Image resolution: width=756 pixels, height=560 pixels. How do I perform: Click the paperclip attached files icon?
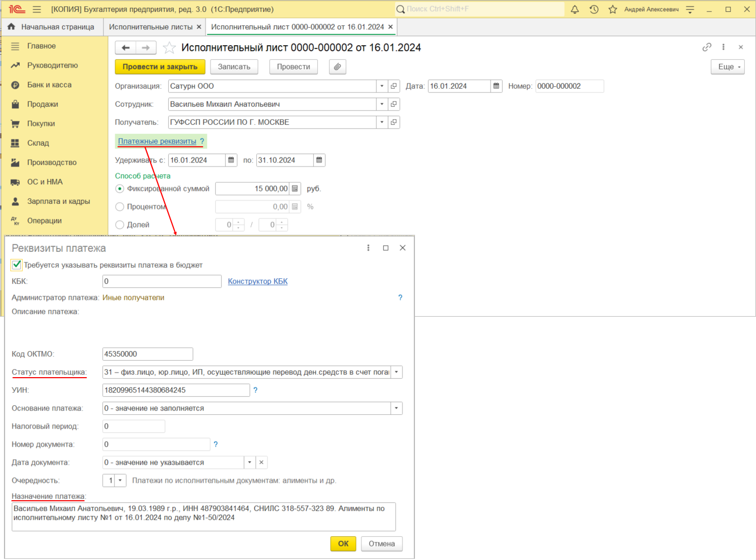point(338,67)
